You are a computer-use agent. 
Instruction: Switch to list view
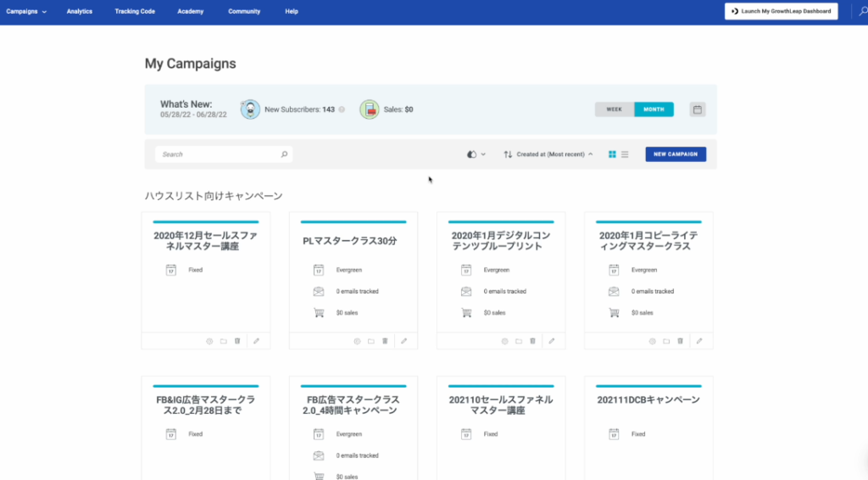pos(625,154)
